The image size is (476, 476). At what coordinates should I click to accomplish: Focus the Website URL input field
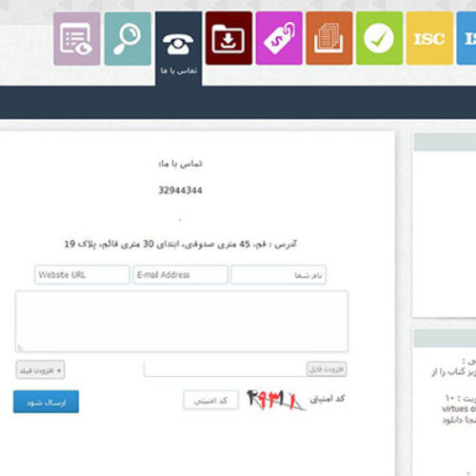point(82,274)
